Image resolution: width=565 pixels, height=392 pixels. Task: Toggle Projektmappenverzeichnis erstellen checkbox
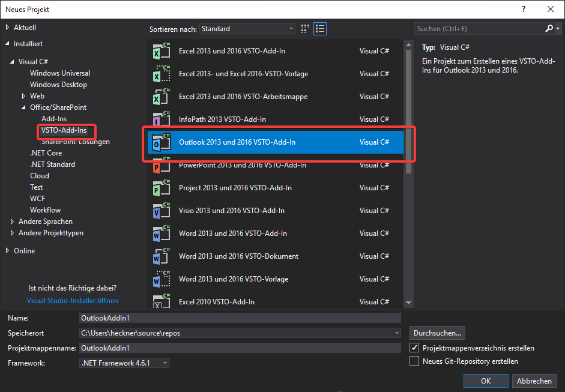coord(414,348)
